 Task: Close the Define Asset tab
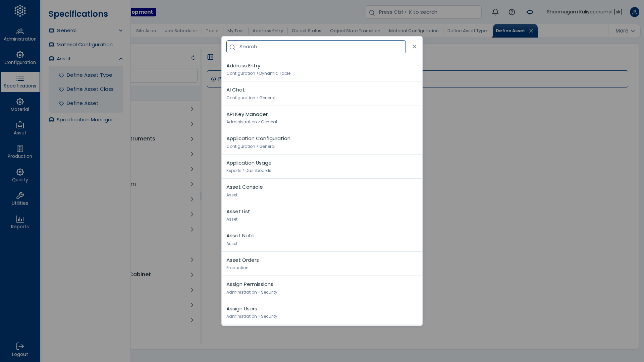[531, 31]
